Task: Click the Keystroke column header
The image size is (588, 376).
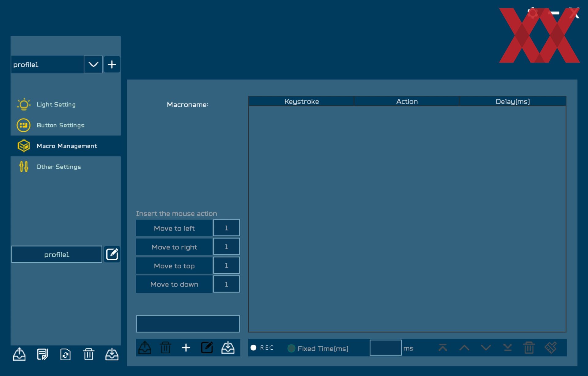Action: point(301,101)
